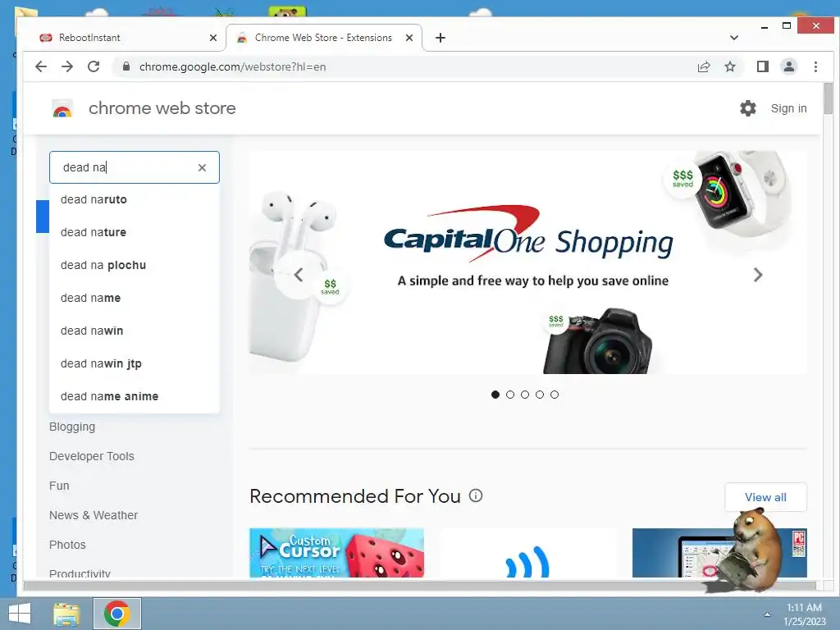840x630 pixels.
Task: Bookmark this tab with the star icon
Action: [x=729, y=66]
